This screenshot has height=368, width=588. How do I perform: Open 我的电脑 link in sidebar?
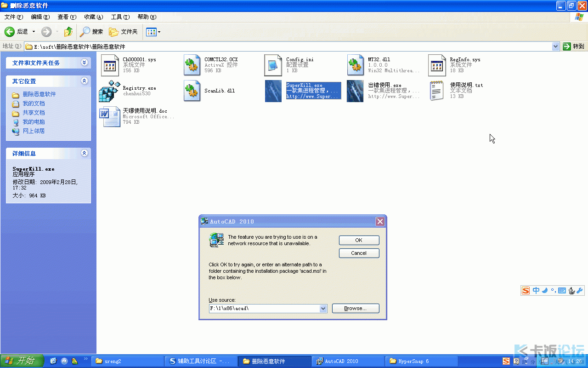[x=34, y=122]
